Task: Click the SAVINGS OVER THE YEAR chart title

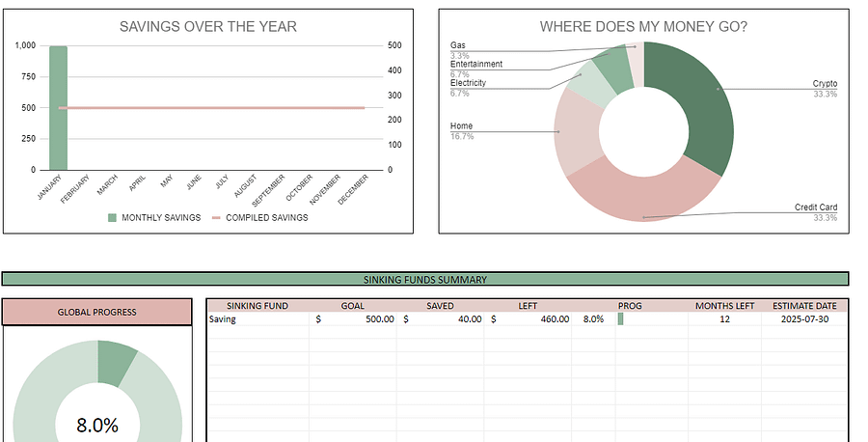Action: (208, 27)
